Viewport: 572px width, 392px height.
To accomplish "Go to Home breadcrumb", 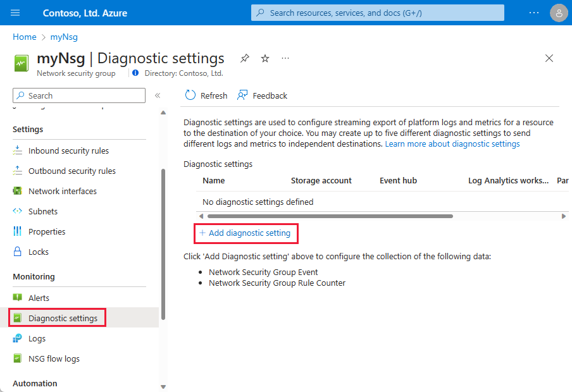I will pyautogui.click(x=24, y=37).
